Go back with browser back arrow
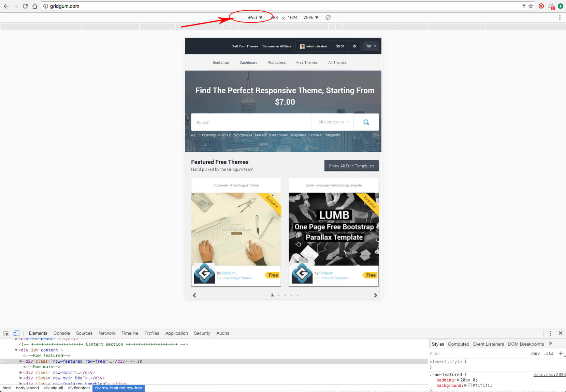 pyautogui.click(x=6, y=6)
